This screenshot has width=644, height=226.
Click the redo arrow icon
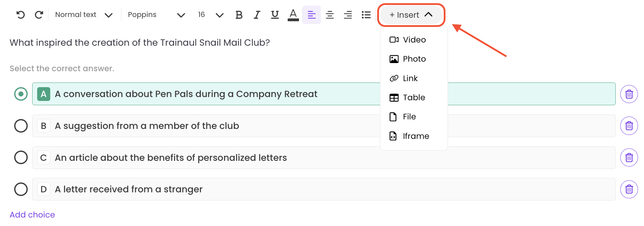39,15
